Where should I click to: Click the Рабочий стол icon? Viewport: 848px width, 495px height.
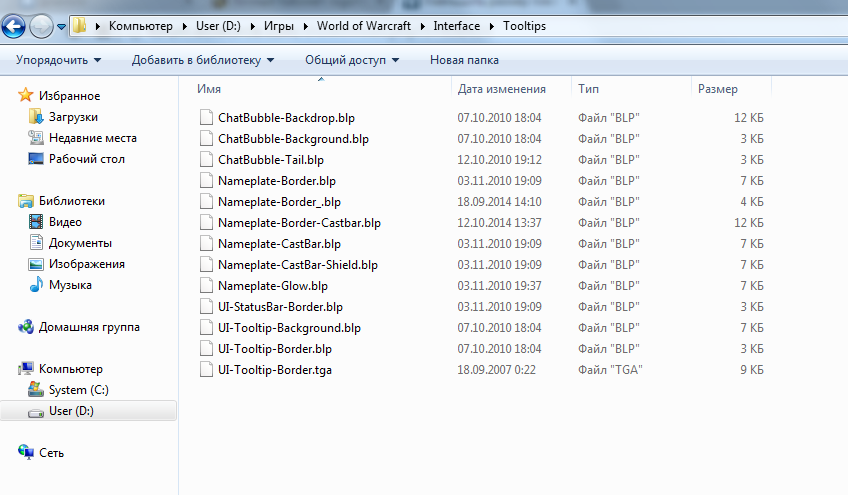[36, 159]
